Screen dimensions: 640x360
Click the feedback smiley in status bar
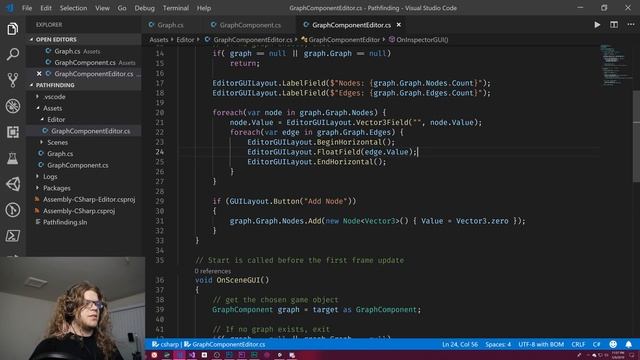613,344
